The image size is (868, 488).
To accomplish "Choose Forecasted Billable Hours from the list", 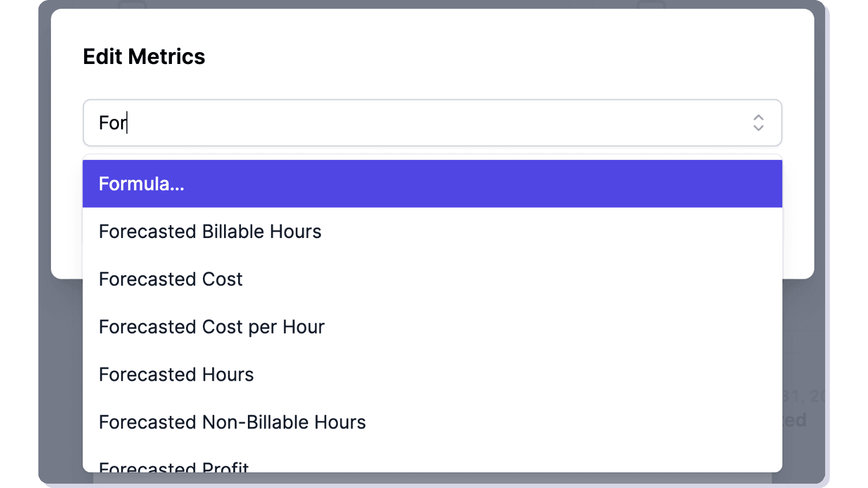I will coord(210,232).
